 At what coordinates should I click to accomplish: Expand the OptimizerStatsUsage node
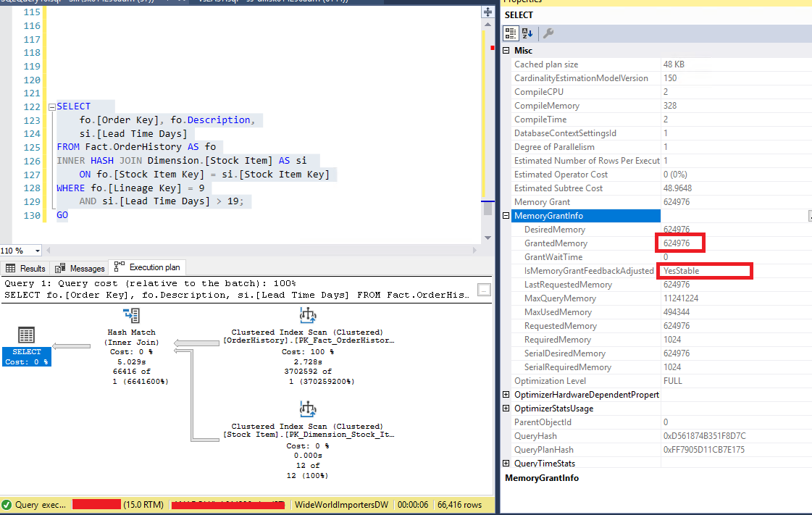506,409
